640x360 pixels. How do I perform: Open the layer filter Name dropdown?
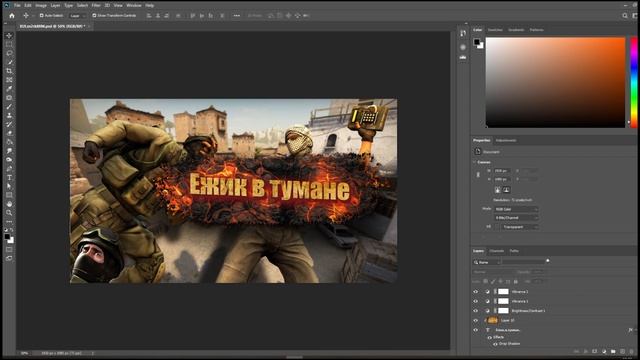click(x=487, y=262)
